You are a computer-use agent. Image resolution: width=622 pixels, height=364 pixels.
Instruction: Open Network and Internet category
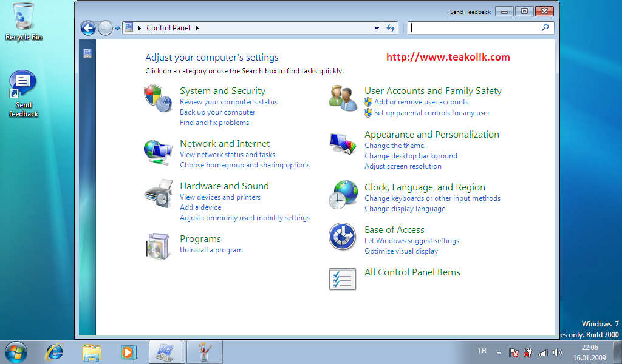pyautogui.click(x=225, y=144)
